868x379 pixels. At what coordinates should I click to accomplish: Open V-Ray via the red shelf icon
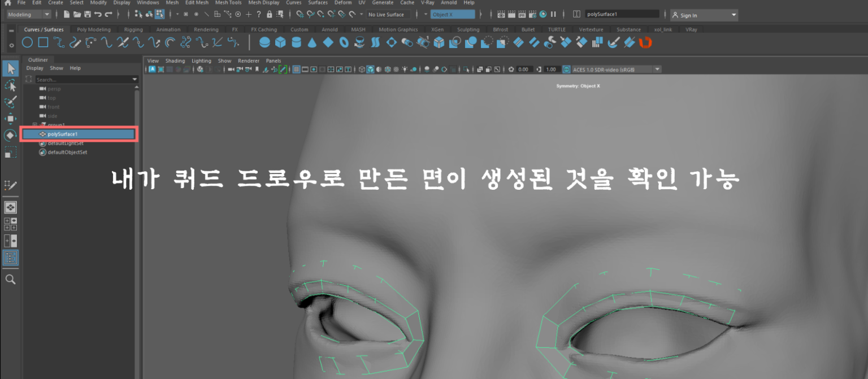[645, 41]
